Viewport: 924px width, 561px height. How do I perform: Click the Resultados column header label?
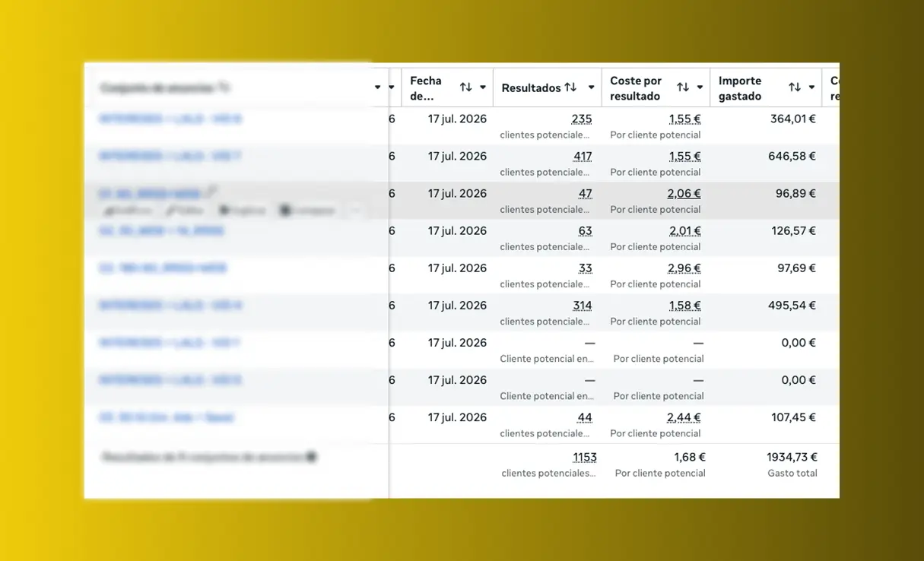[x=531, y=88]
